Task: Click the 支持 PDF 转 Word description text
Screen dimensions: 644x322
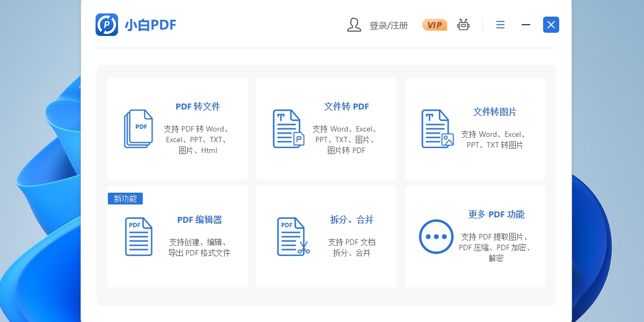Action: [197, 129]
